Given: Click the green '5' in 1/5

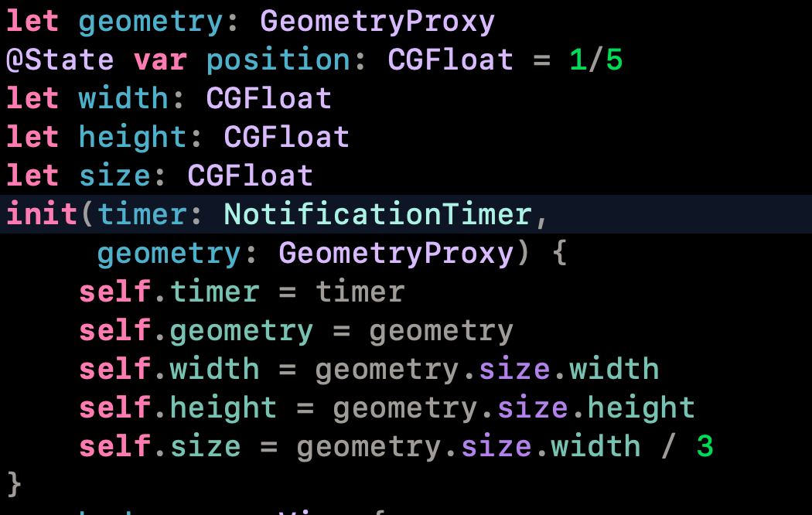Looking at the screenshot, I should click(x=614, y=60).
